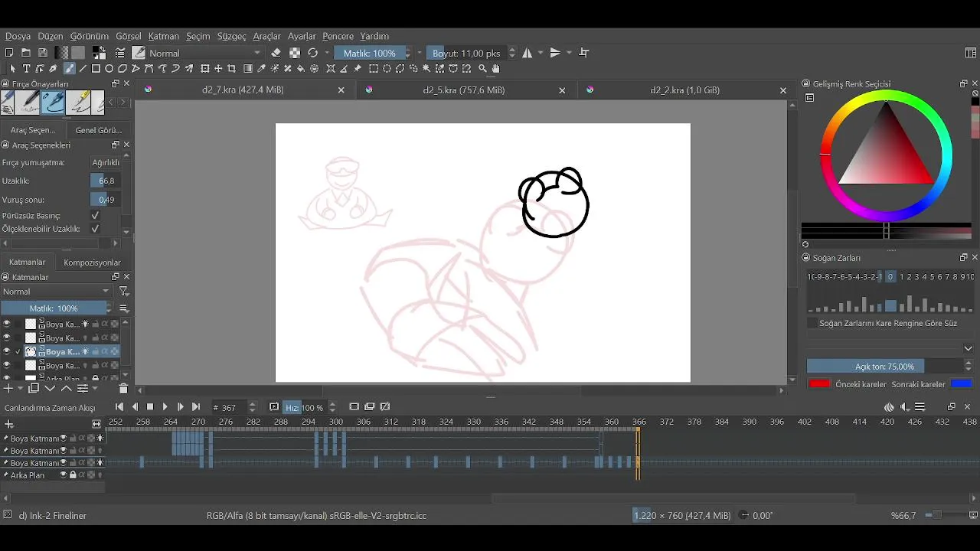The image size is (980, 551).
Task: Duplicate the layer in Katmanlar panel
Action: pyautogui.click(x=34, y=389)
